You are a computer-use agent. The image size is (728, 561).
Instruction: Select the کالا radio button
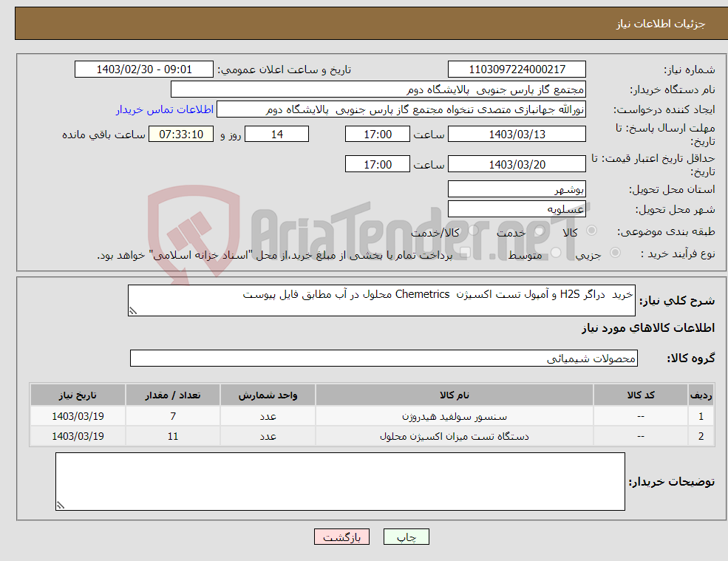point(591,231)
